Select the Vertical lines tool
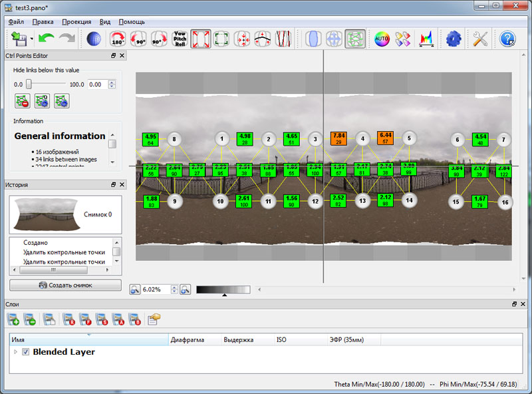This screenshot has width=532, height=394. click(x=283, y=39)
